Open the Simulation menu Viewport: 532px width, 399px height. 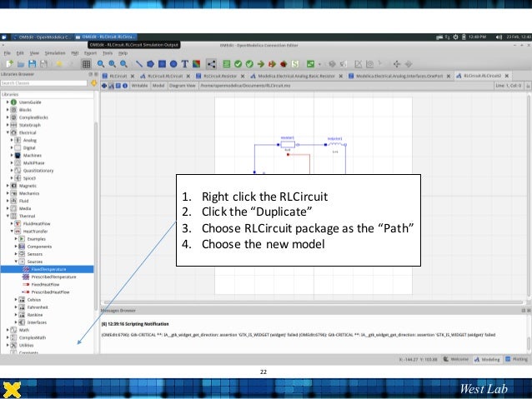click(55, 52)
